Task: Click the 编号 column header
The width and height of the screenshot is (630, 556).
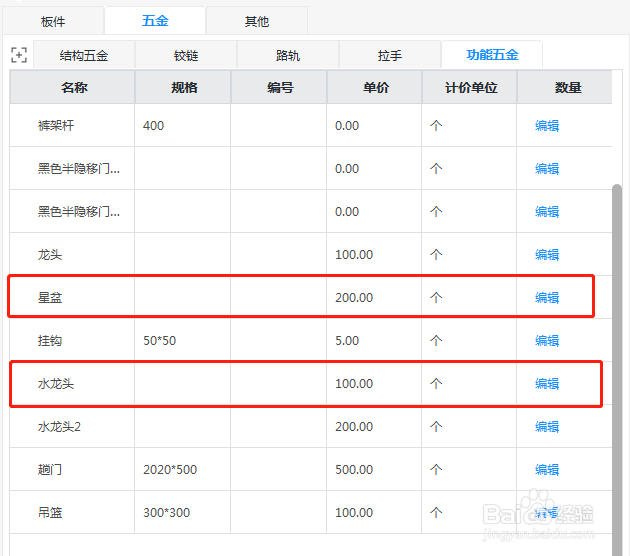Action: pyautogui.click(x=279, y=87)
